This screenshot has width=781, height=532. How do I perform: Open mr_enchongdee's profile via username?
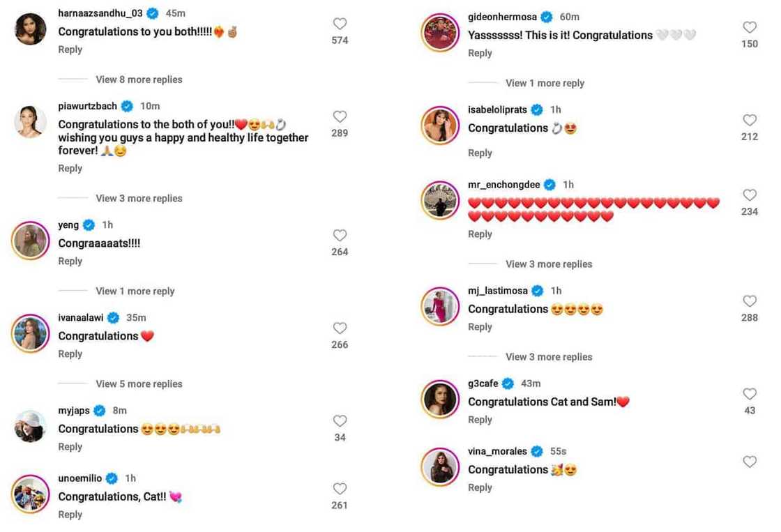[x=505, y=185]
